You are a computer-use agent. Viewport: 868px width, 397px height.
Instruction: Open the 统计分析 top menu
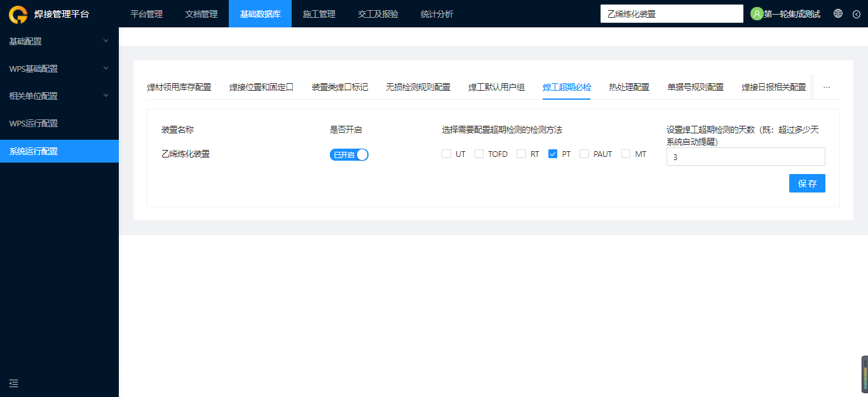pos(437,14)
